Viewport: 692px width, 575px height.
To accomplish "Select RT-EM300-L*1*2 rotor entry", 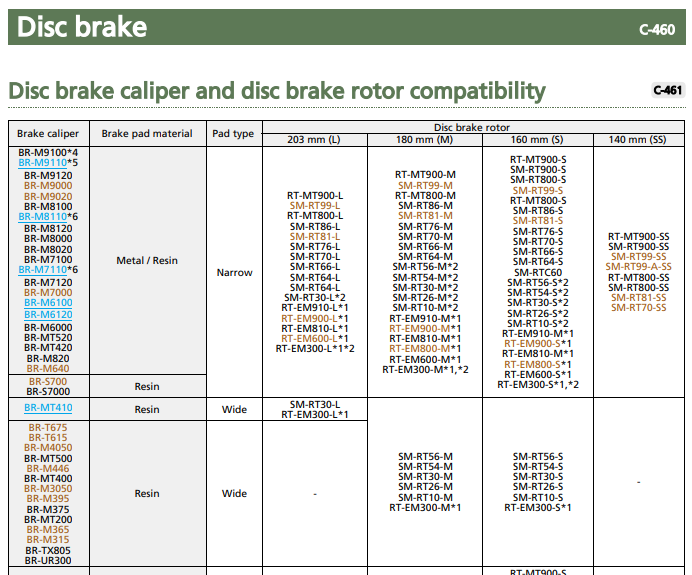I will [x=315, y=349].
